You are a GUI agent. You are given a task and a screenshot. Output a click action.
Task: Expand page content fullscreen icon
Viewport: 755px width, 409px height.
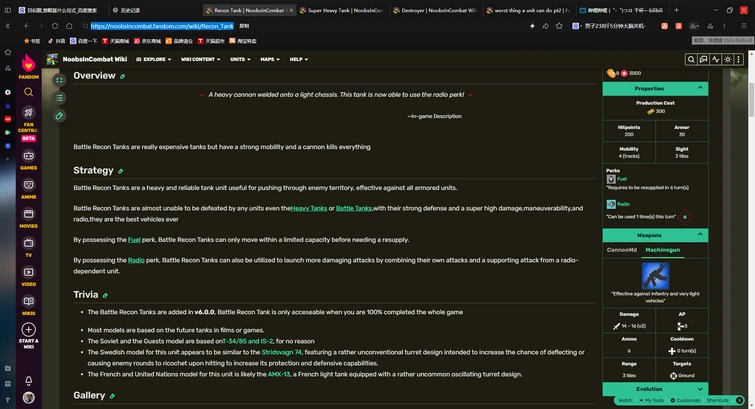coord(59,80)
